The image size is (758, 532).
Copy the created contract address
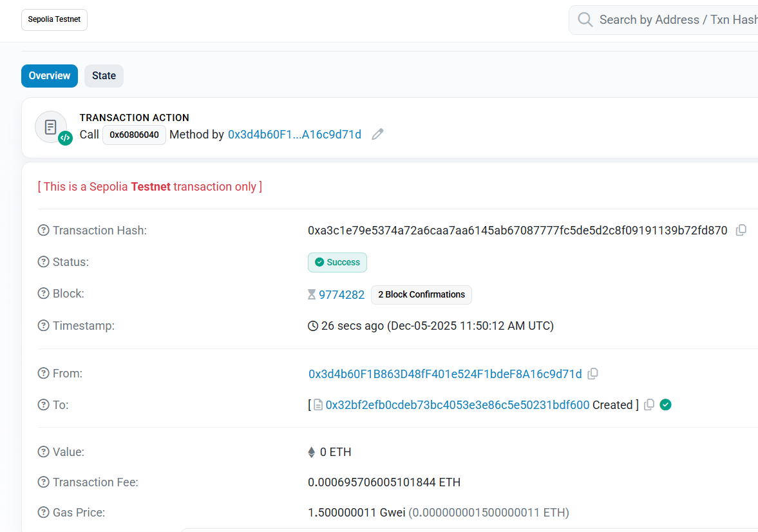[x=649, y=404]
